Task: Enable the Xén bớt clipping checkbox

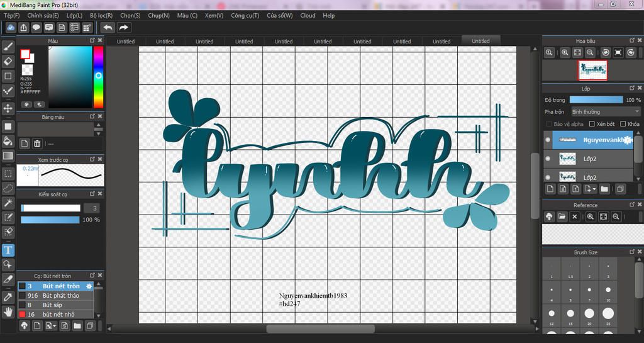Action: (592, 123)
